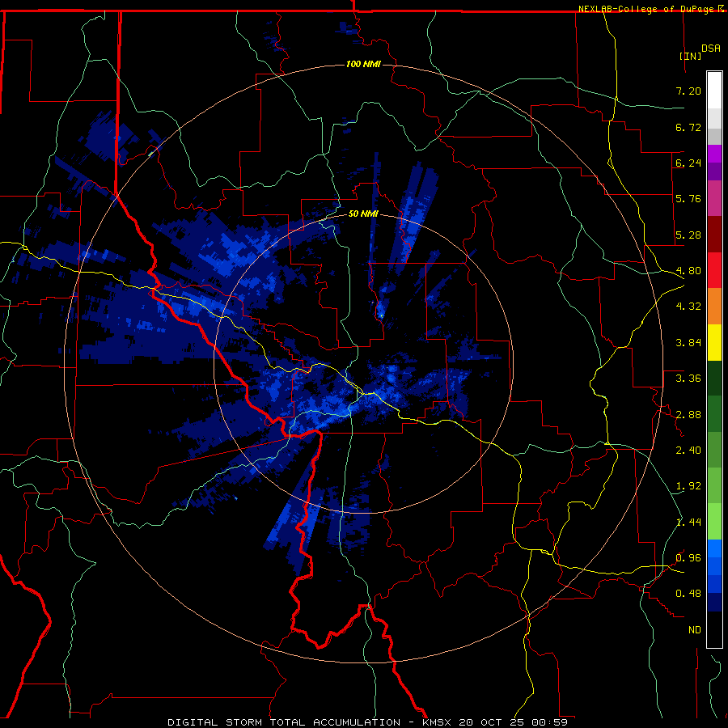Click the 7.20 legend value
The height and width of the screenshot is (728, 728).
688,91
